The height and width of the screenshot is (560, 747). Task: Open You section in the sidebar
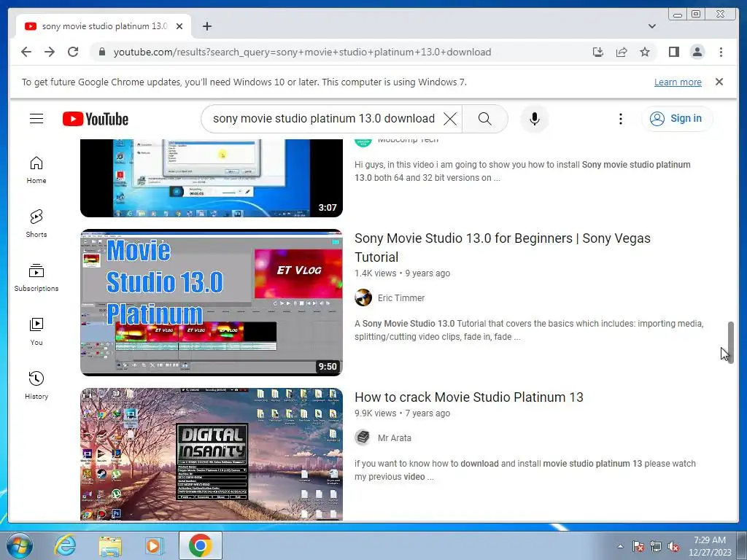tap(36, 332)
